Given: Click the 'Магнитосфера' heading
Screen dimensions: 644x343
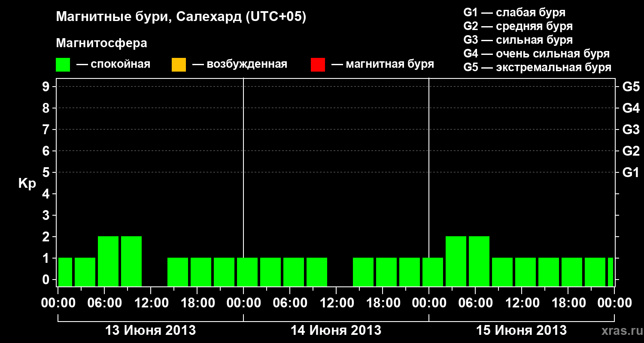Looking at the screenshot, I should [x=102, y=43].
